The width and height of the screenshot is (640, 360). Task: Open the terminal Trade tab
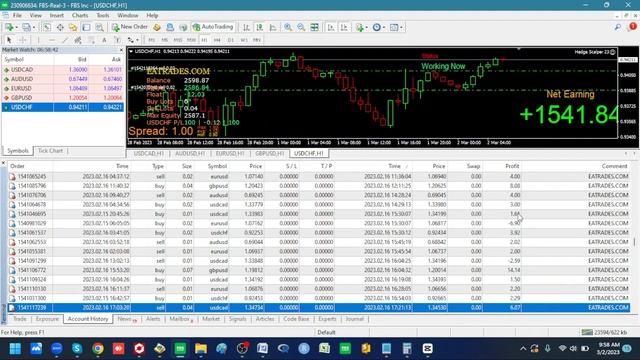click(19, 319)
